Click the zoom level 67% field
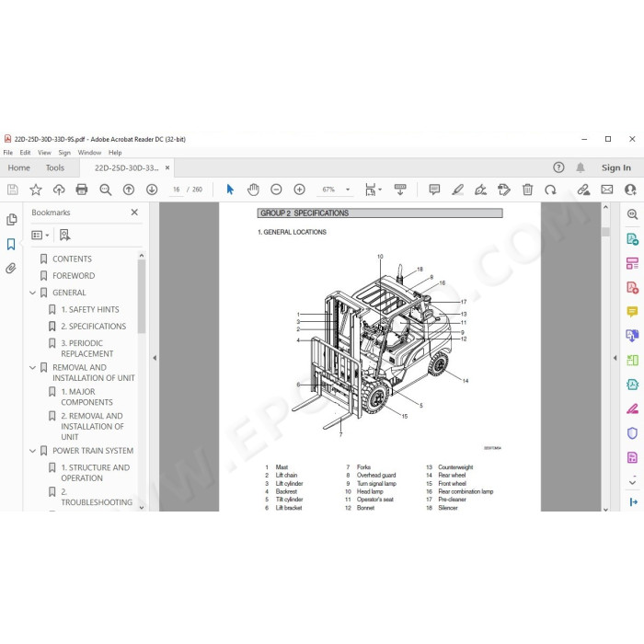 (x=328, y=190)
